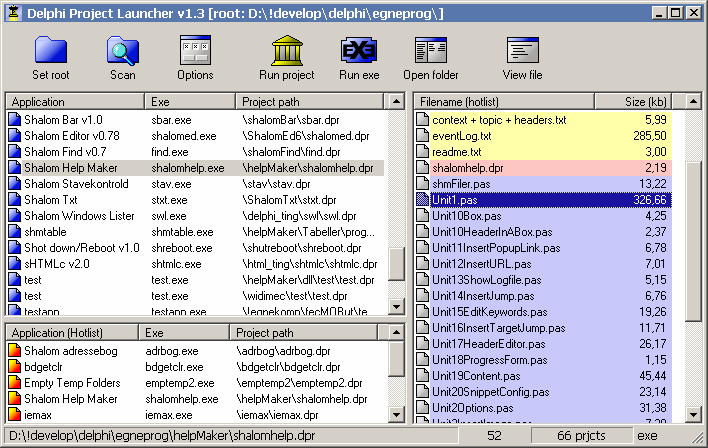
Task: Select Unit15EditKeywords.pas
Action: [544, 312]
